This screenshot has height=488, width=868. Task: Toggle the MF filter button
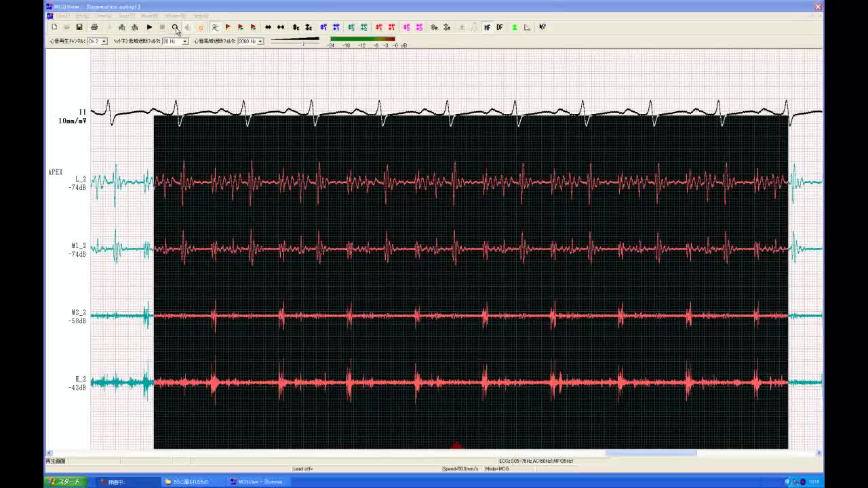point(487,27)
